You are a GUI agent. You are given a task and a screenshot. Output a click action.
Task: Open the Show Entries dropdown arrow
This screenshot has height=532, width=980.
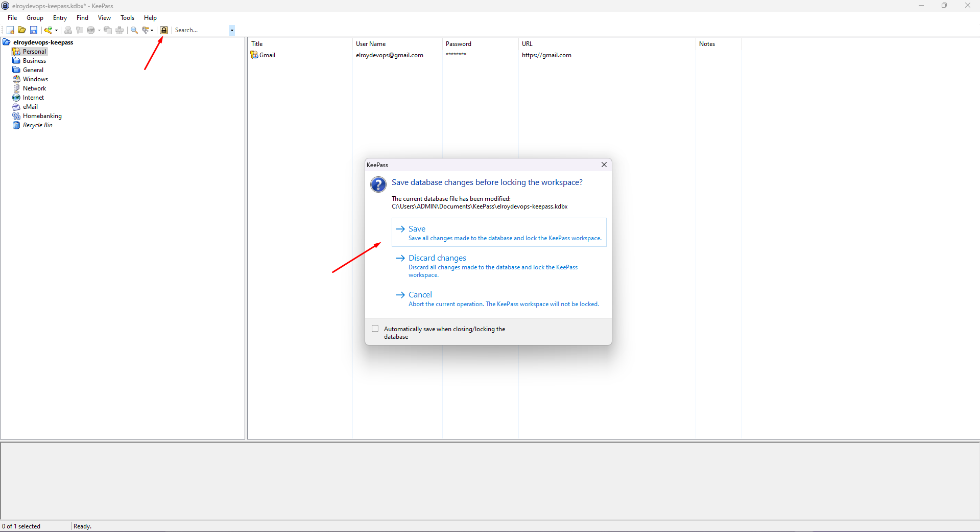[152, 30]
